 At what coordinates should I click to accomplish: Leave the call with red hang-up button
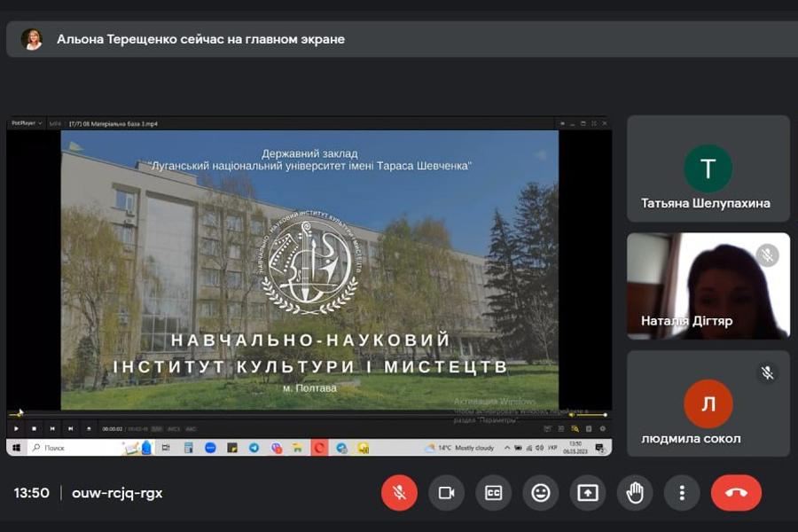pos(736,492)
